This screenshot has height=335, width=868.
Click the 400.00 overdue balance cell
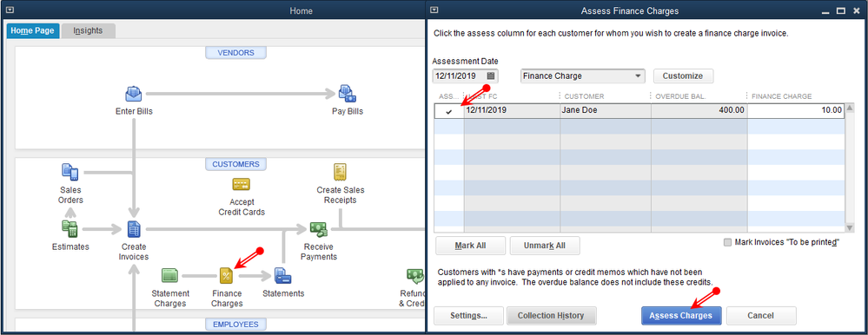(x=699, y=110)
